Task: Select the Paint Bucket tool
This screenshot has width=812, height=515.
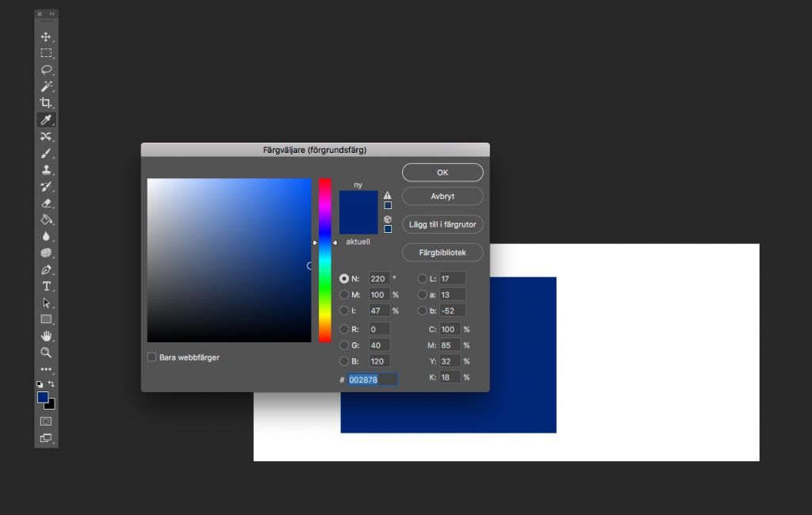Action: [46, 219]
